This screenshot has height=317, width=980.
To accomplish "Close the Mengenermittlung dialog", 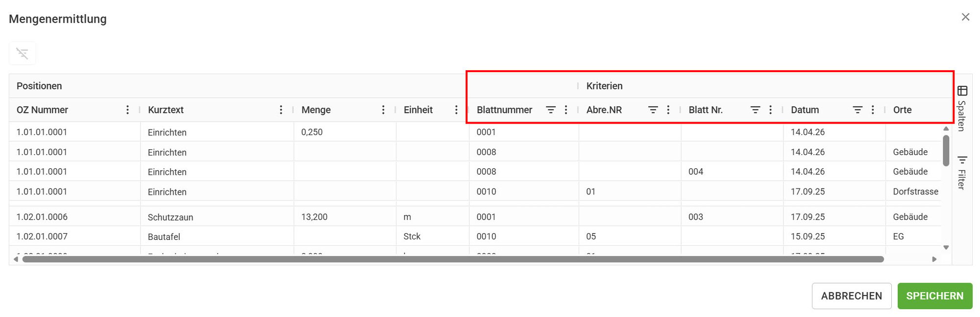I will tap(965, 17).
